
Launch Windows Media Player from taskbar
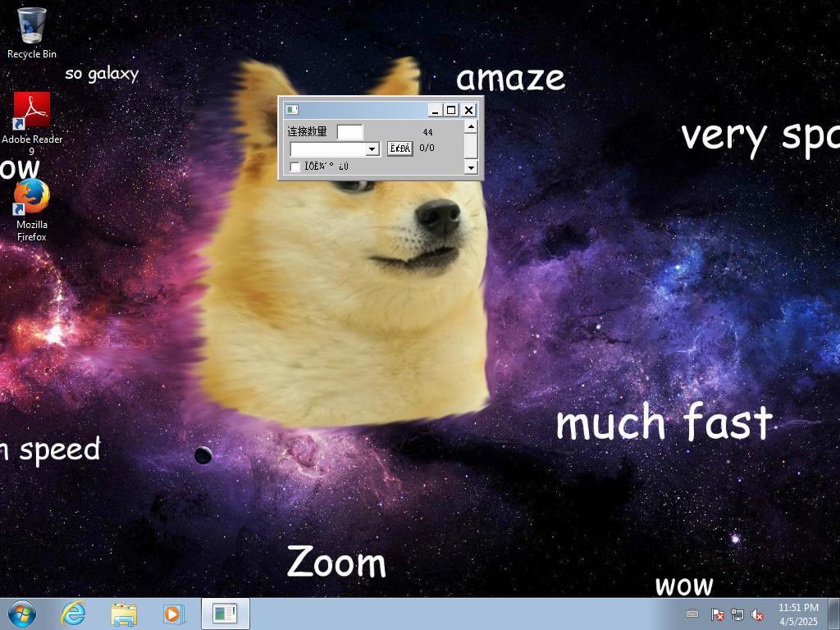174,614
